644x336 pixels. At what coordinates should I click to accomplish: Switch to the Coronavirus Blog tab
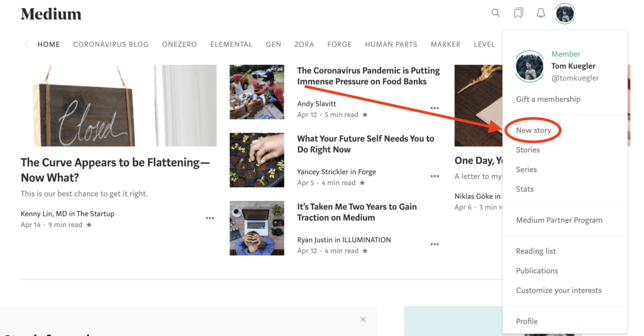(x=111, y=45)
